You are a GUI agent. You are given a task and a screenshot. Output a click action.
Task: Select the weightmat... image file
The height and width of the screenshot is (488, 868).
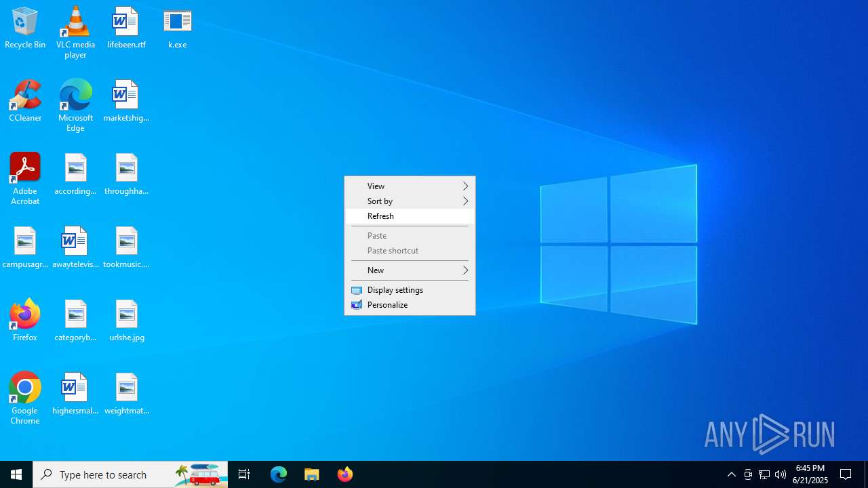pos(126,394)
